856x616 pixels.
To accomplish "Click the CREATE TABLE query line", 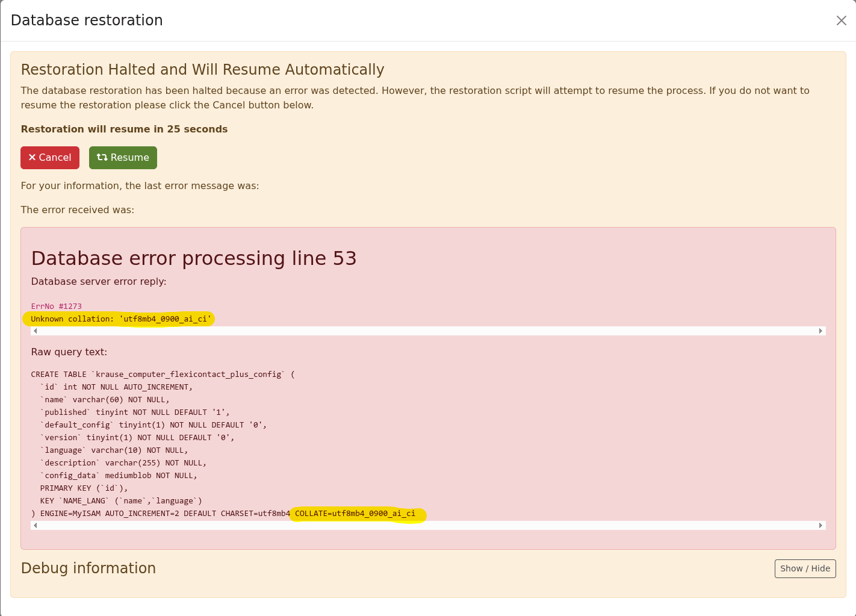I will point(163,375).
